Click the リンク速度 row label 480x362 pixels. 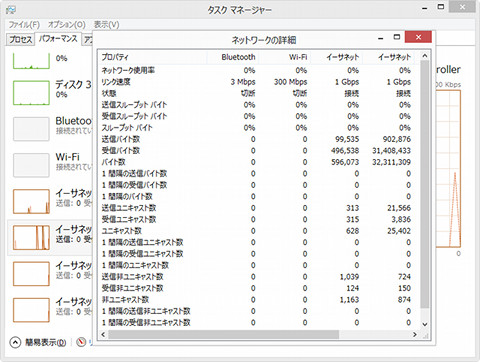pos(116,82)
